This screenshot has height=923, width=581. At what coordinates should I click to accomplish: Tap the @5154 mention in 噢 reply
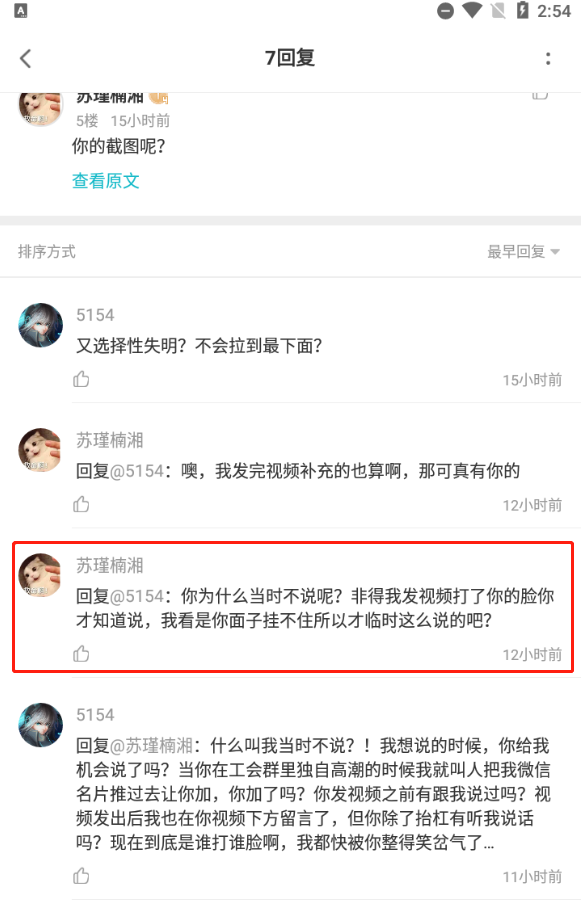point(137,471)
